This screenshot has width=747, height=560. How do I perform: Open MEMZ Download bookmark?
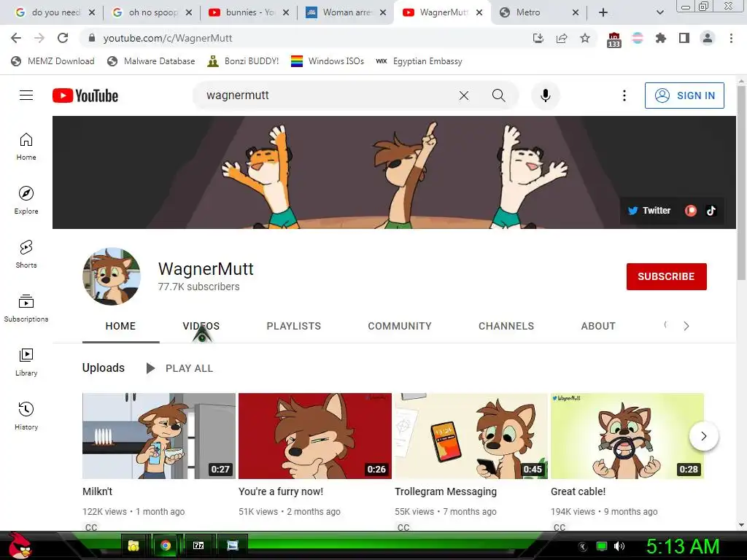click(x=53, y=61)
